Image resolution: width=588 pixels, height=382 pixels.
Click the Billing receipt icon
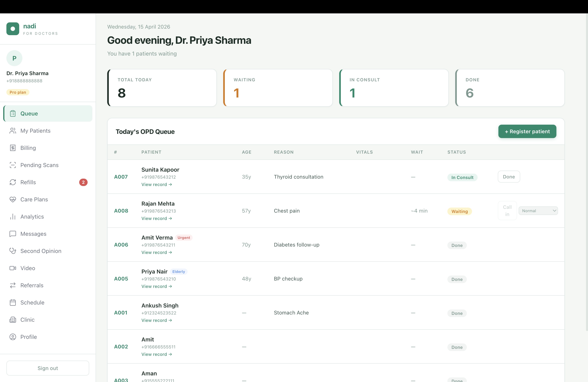coord(13,148)
